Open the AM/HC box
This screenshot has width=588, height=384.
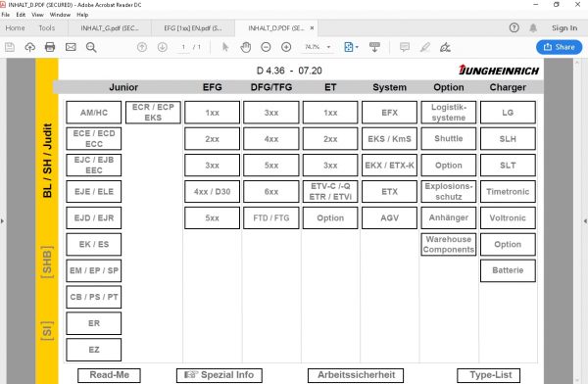[94, 112]
